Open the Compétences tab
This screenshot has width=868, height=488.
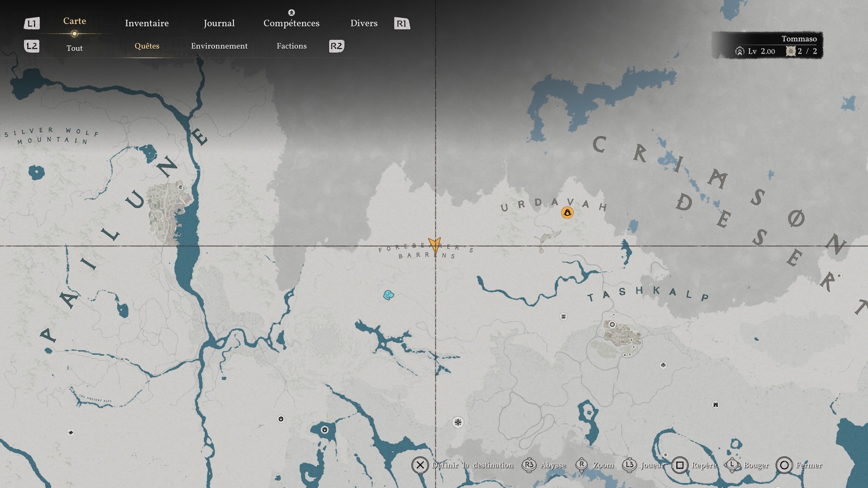[291, 23]
